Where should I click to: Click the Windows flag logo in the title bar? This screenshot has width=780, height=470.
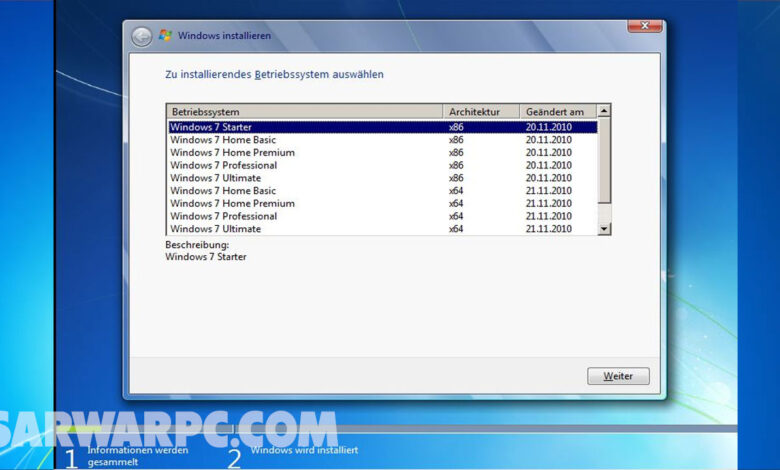pos(165,35)
